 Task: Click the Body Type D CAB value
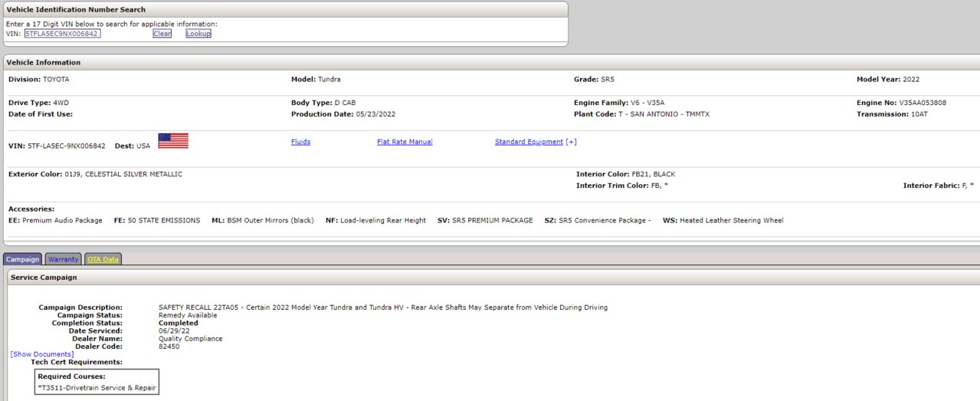[x=345, y=102]
